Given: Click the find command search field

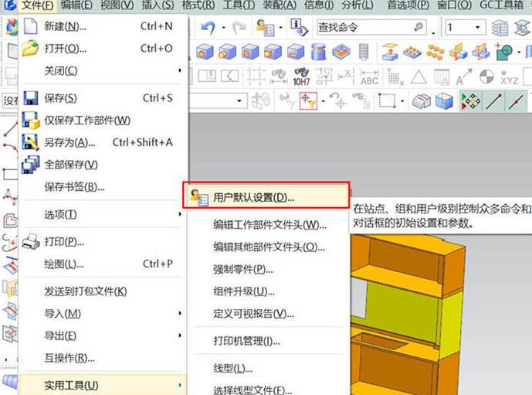Looking at the screenshot, I should coord(363,28).
